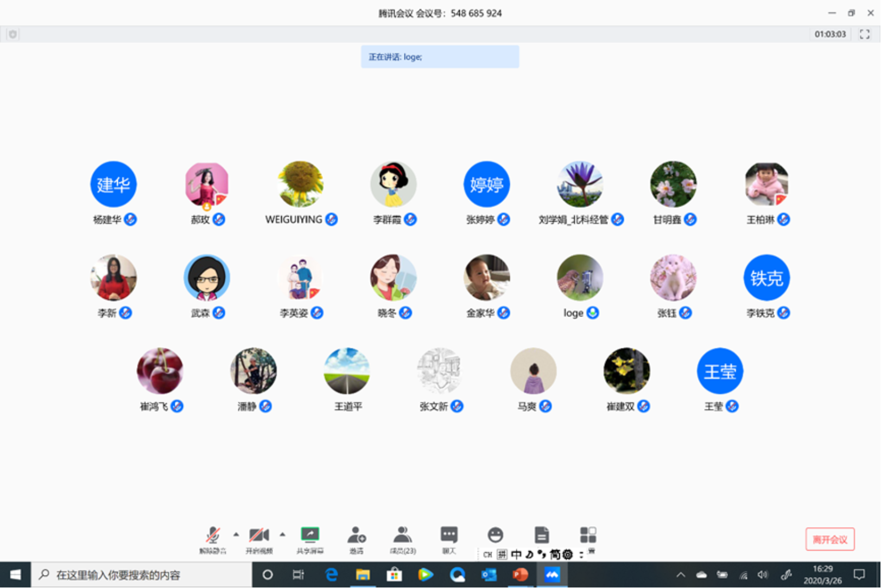Open the chat panel icon
This screenshot has height=588, width=881.
[449, 536]
